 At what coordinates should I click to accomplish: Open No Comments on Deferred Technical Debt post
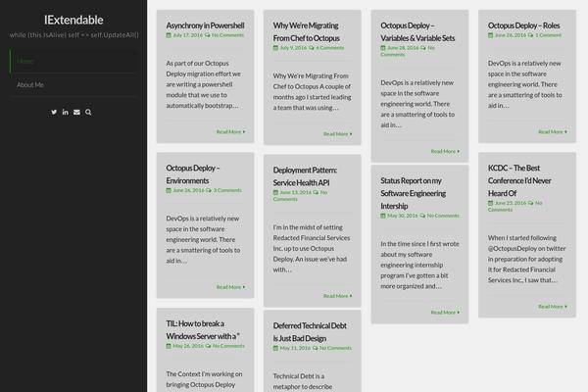click(335, 348)
